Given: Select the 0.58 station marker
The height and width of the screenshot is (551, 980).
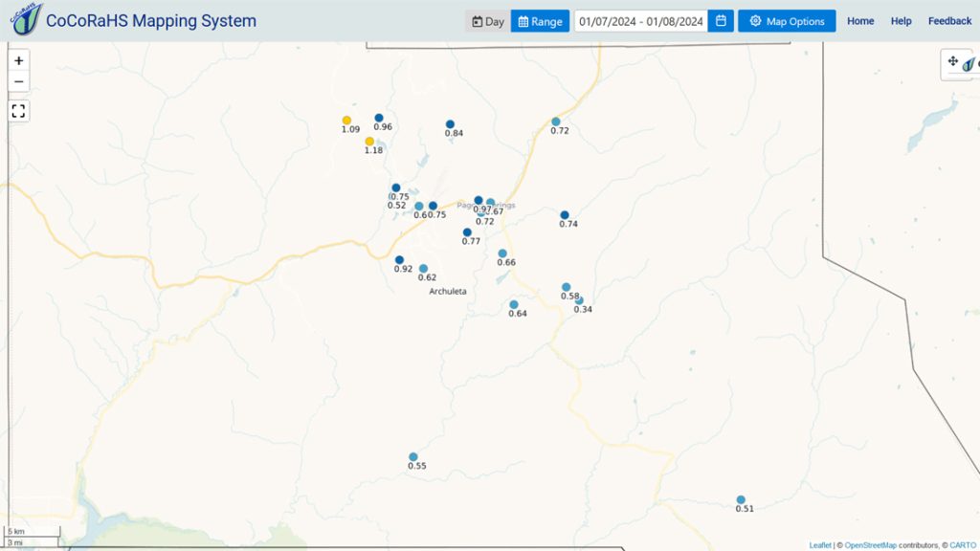Looking at the screenshot, I should (x=566, y=287).
